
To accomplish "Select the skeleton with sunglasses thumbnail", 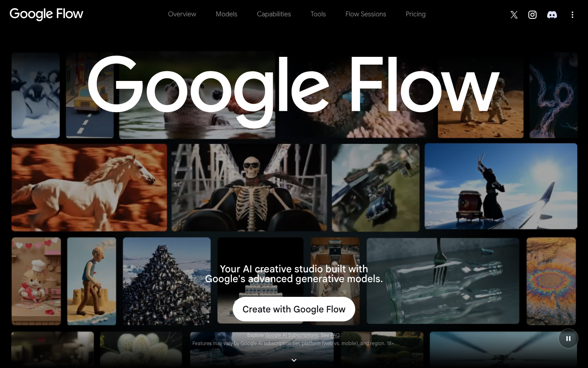I will (249, 188).
